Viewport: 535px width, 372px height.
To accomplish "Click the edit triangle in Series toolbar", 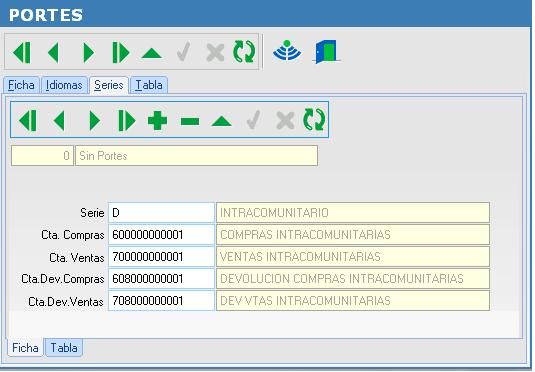I will pyautogui.click(x=222, y=121).
